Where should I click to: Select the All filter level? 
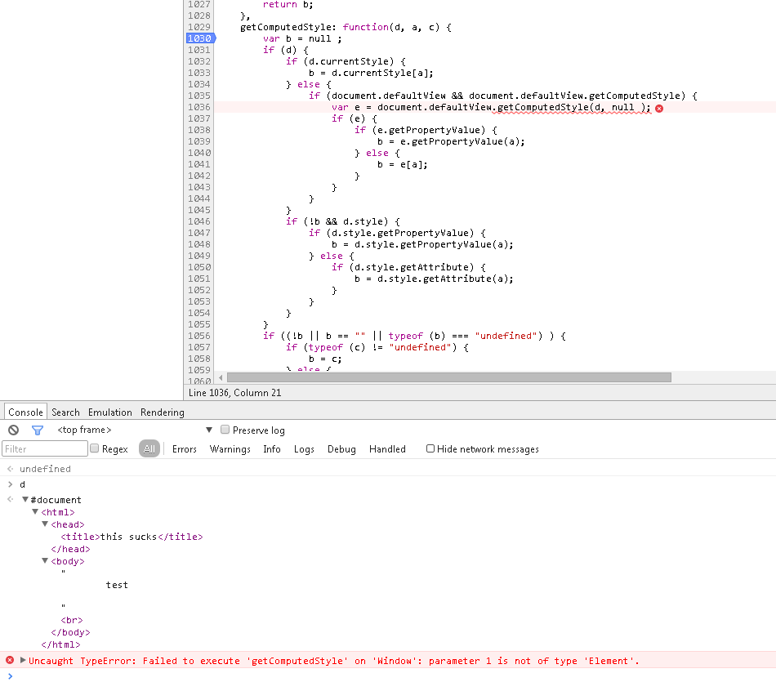pyautogui.click(x=149, y=448)
